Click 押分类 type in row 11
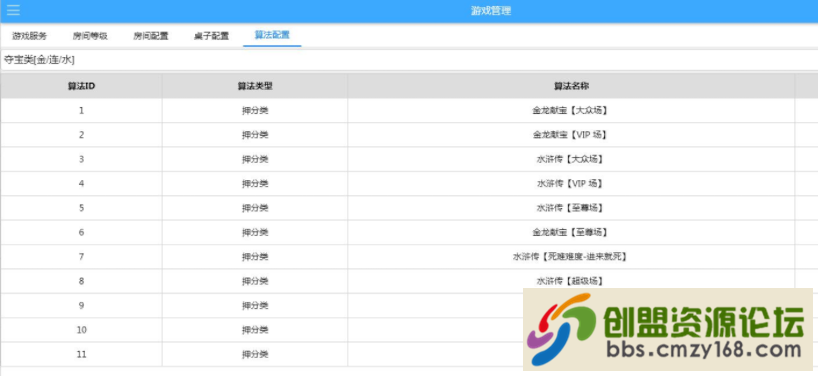Viewport: 818px width, 376px height. pos(255,354)
